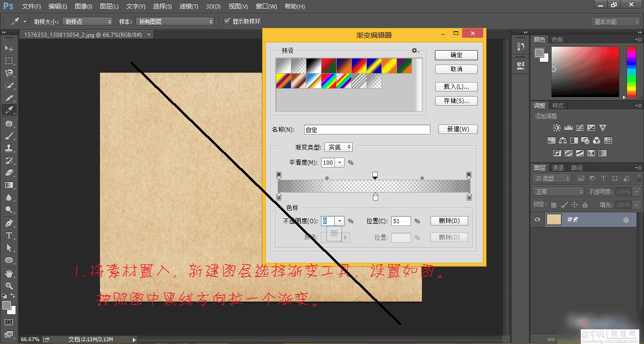Uncheck the 显示取样环 checkbox
This screenshot has width=644, height=344.
tap(227, 21)
